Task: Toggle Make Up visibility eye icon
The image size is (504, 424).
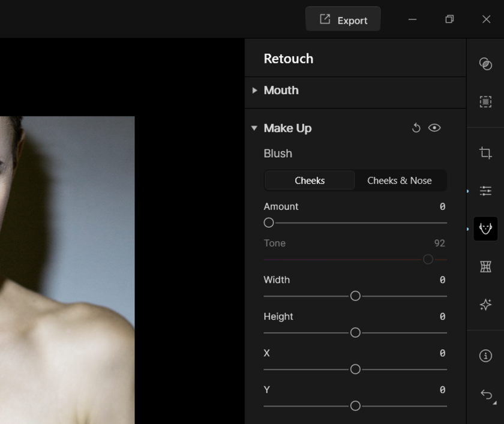Action: point(434,128)
